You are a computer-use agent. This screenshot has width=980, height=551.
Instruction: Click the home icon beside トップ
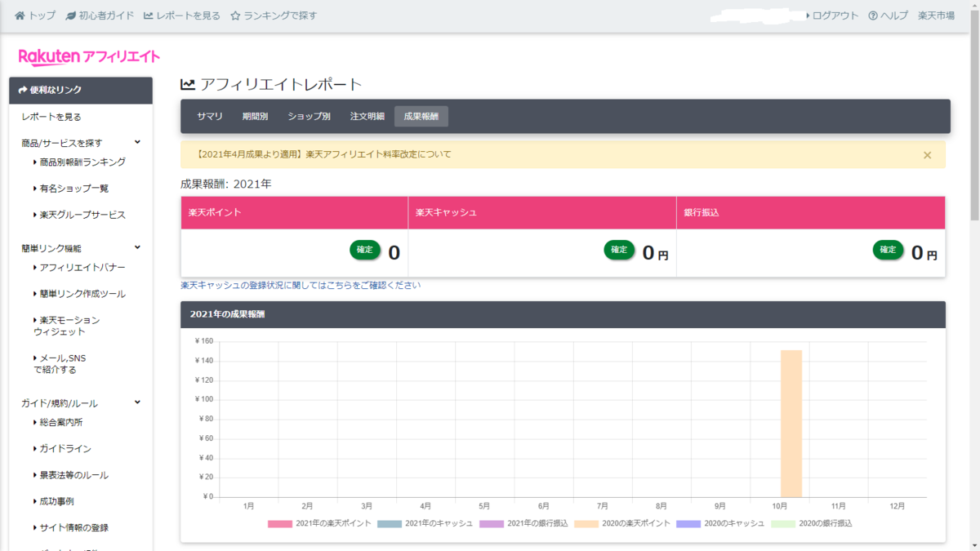(x=20, y=16)
